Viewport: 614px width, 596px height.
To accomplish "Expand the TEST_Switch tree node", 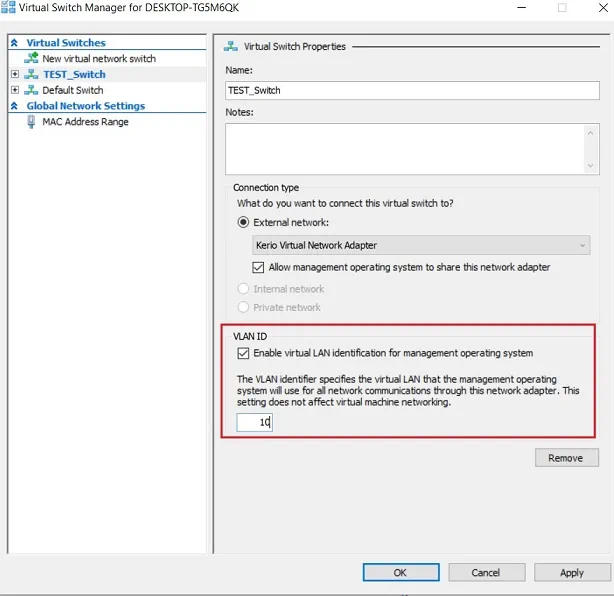I will [x=15, y=74].
